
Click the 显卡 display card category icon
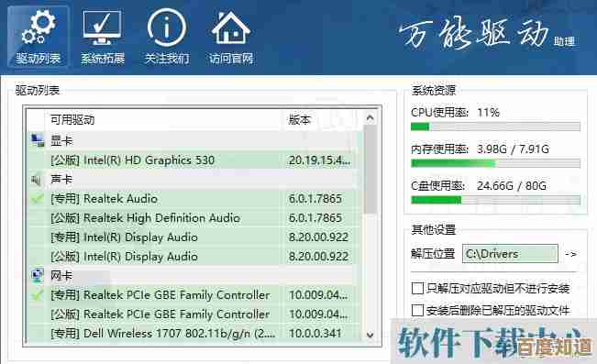[x=38, y=140]
